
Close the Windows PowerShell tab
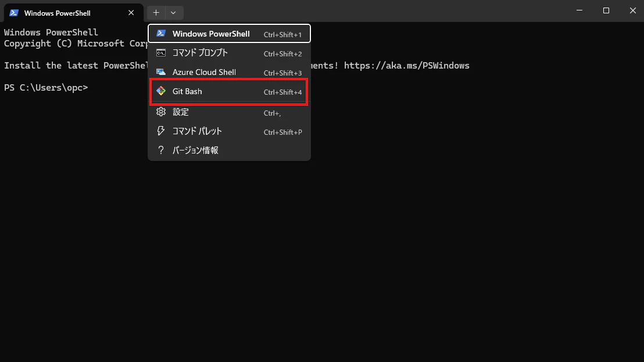(131, 13)
